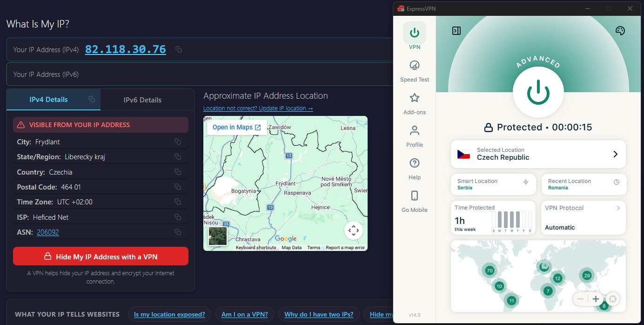This screenshot has width=644, height=325.
Task: Switch to IPv6 Details tab
Action: coord(142,100)
